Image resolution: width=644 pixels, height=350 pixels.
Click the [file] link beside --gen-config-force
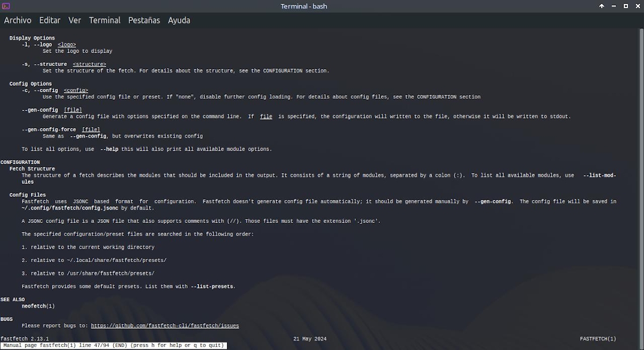point(91,129)
